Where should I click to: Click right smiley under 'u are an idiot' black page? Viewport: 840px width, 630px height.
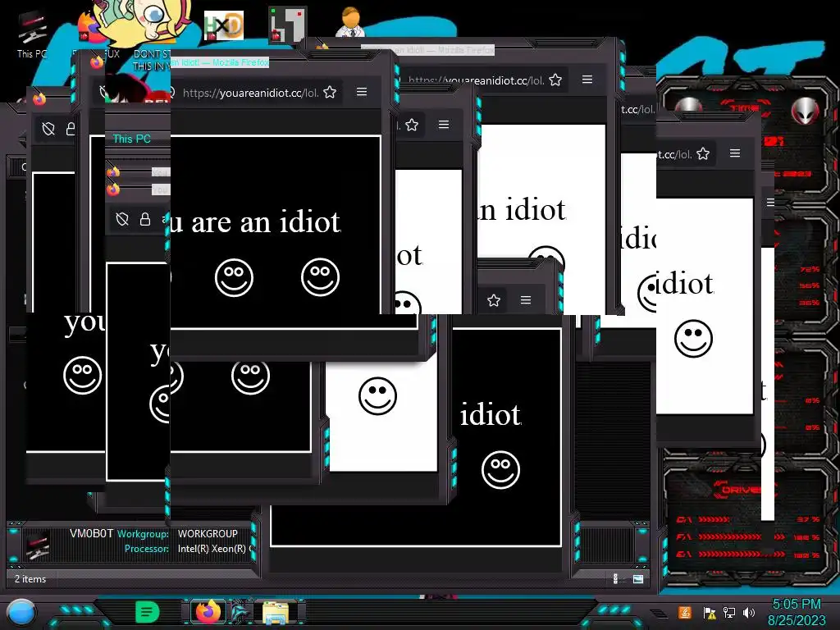tap(321, 277)
